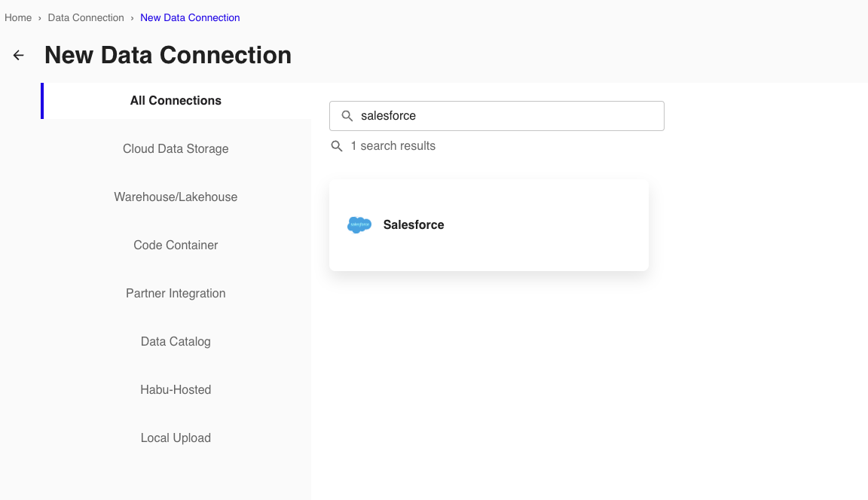Switch to the Data Catalog tab
Viewport: 868px width, 500px height.
coord(176,342)
